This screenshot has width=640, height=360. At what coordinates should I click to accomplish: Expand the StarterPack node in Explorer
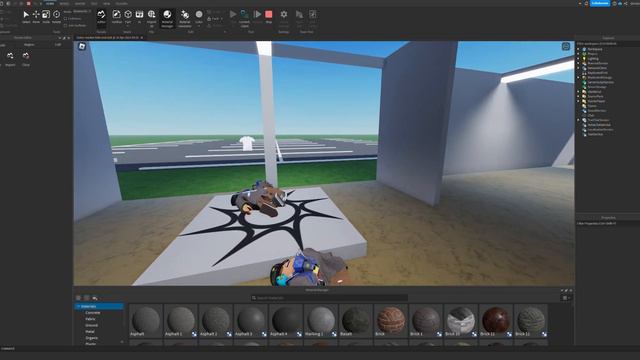pyautogui.click(x=578, y=96)
